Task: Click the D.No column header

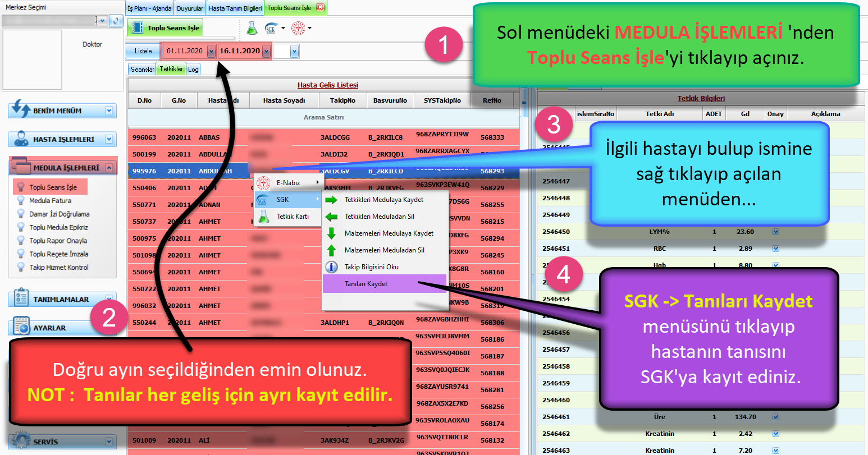Action: coord(144,100)
